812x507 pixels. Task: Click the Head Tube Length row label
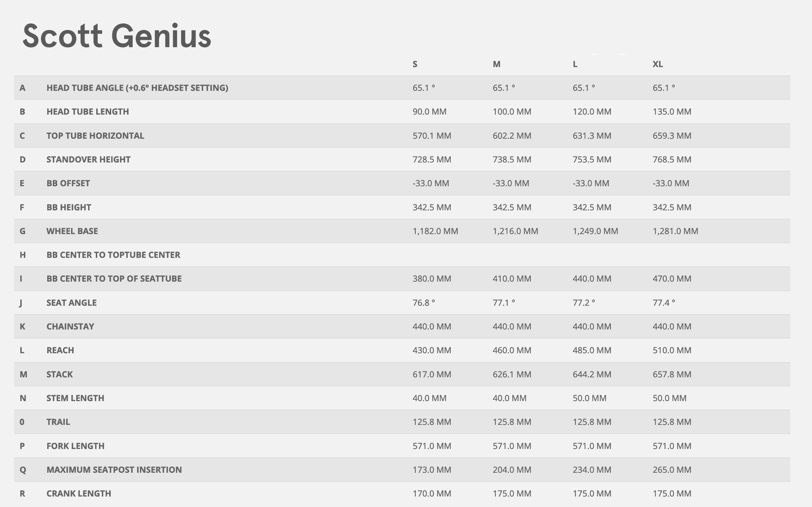[x=88, y=111]
